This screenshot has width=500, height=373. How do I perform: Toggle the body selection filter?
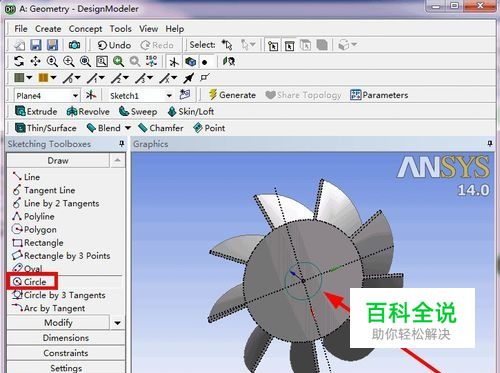[x=322, y=45]
